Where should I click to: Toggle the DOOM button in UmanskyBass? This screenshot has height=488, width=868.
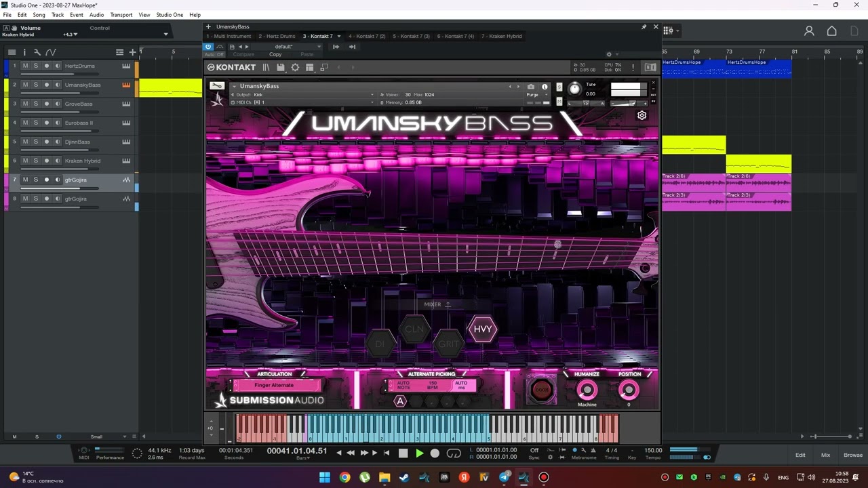(x=542, y=390)
